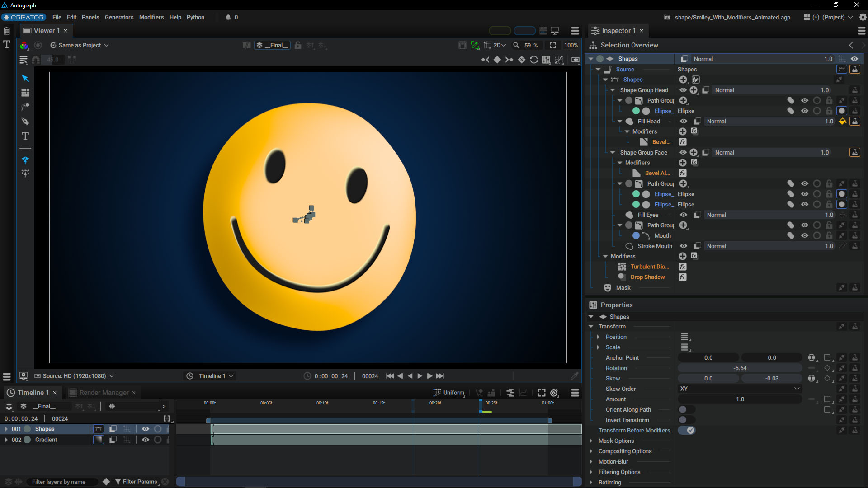The height and width of the screenshot is (488, 868).
Task: Click the Amount value slider
Action: pos(740,399)
